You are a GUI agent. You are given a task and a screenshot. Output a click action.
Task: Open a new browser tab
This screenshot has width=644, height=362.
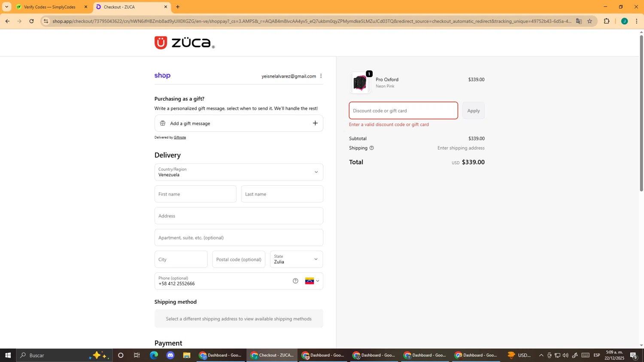tap(178, 7)
